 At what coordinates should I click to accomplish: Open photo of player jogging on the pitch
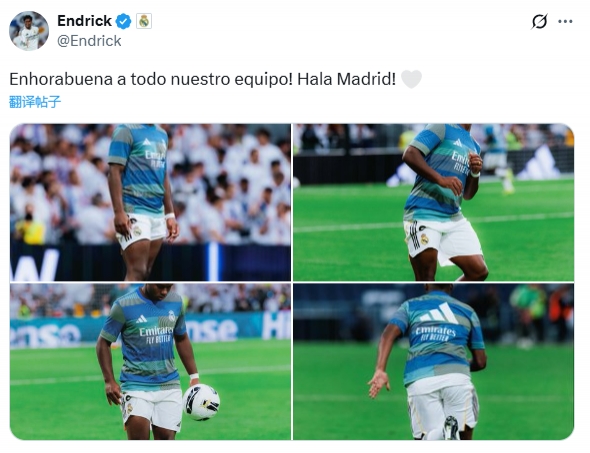(433, 202)
